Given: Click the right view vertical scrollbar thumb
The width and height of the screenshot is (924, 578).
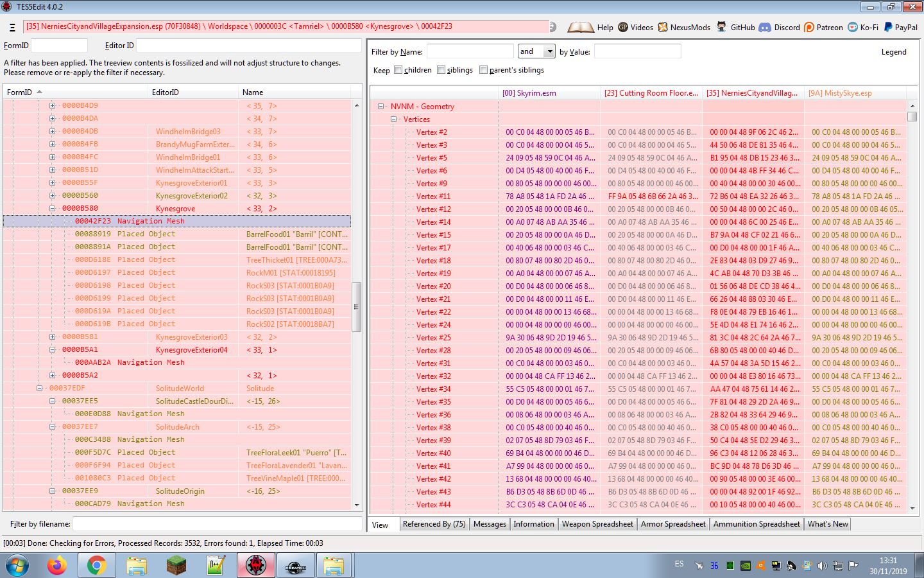Looking at the screenshot, I should 912,116.
